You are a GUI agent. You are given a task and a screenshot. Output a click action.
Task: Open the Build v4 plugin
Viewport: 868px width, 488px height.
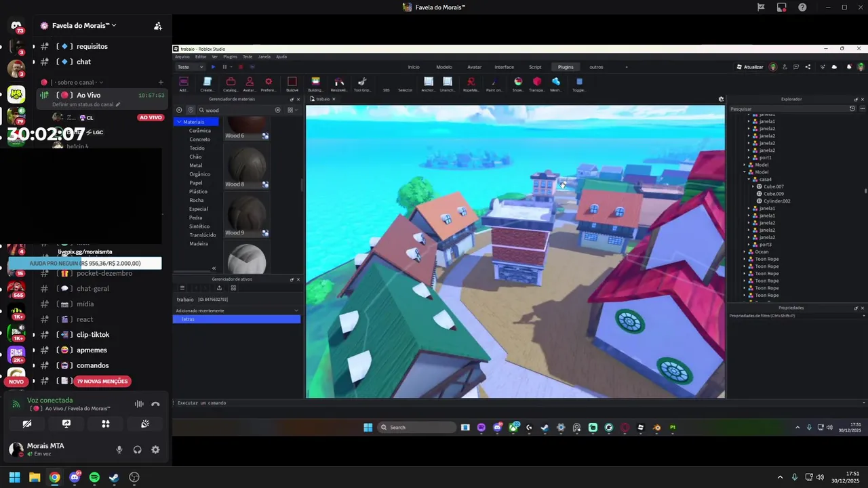pos(292,83)
